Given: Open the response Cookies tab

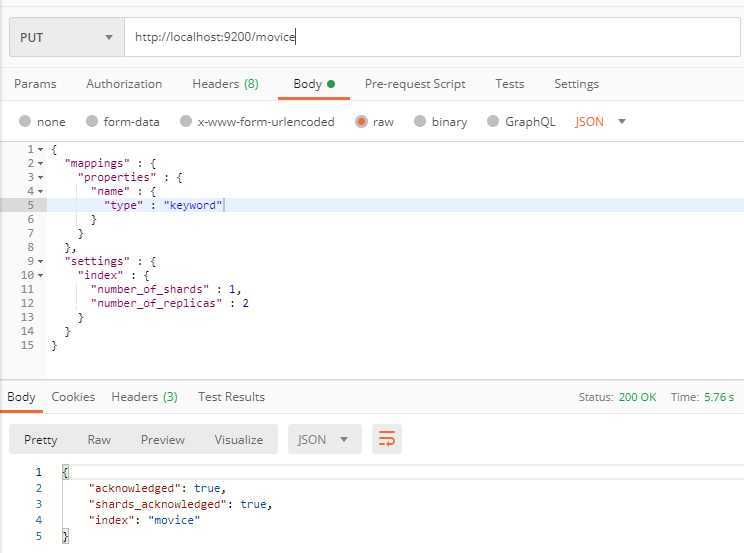Looking at the screenshot, I should click(x=73, y=397).
